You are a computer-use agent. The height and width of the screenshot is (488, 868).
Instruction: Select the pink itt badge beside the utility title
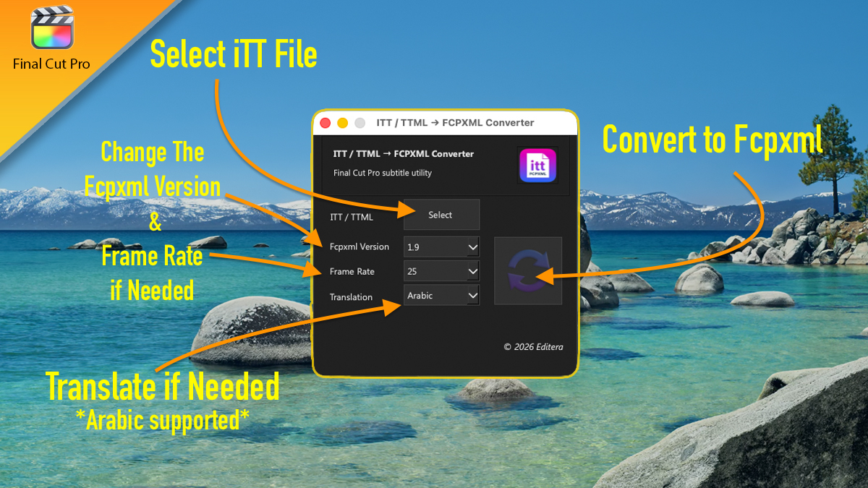click(537, 166)
